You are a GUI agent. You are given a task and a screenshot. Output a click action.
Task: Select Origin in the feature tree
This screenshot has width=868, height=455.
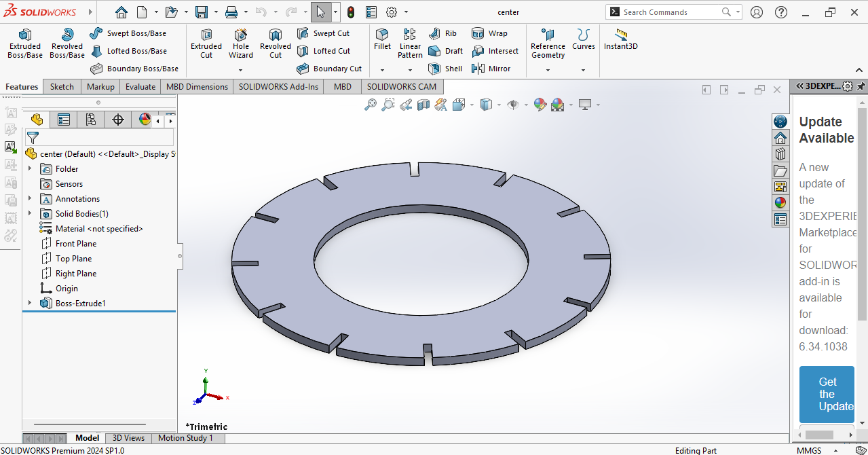(59, 288)
